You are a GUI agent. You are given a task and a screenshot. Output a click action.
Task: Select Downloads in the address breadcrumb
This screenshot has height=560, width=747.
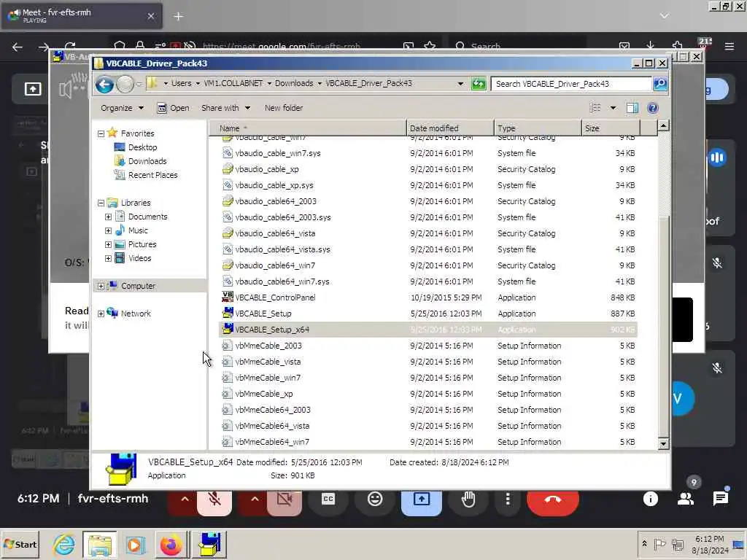coord(294,83)
